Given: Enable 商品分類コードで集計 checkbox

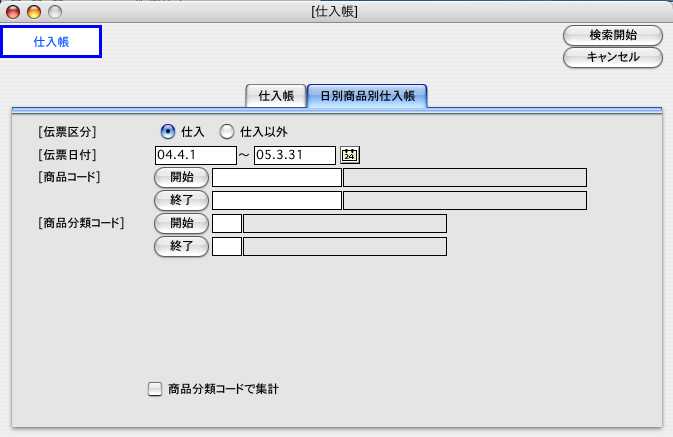Looking at the screenshot, I should pyautogui.click(x=155, y=389).
